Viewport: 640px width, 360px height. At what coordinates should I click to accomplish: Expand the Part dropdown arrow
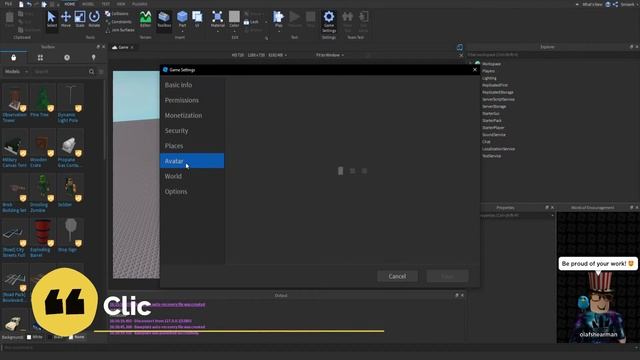(182, 31)
